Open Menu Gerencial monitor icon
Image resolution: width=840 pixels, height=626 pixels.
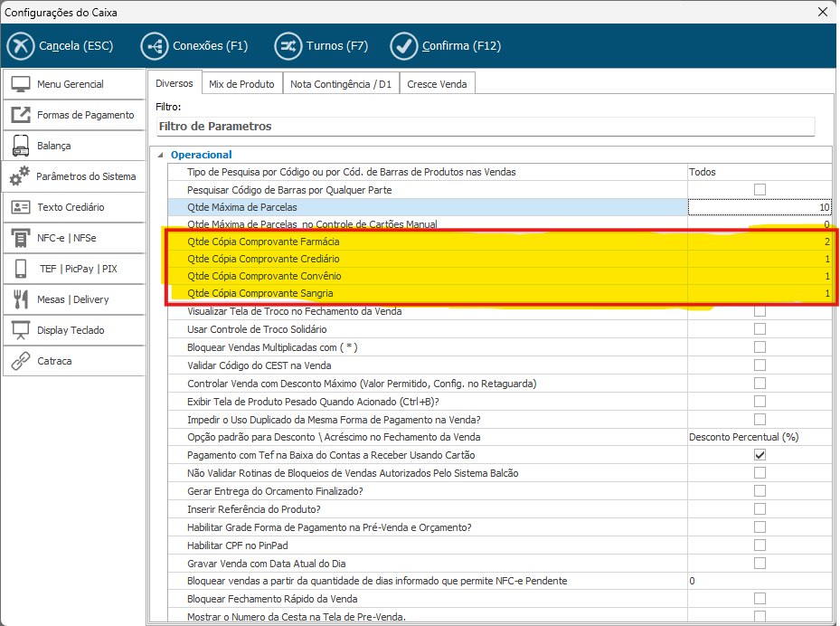point(20,84)
